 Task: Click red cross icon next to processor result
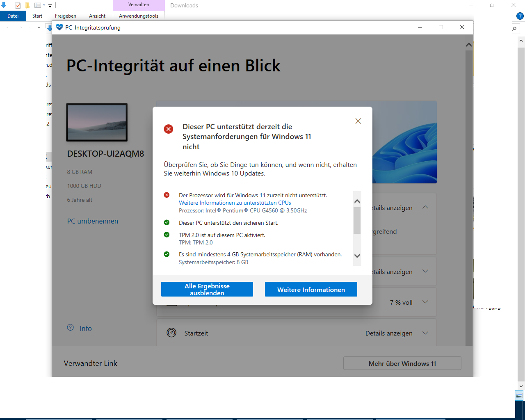click(x=167, y=195)
